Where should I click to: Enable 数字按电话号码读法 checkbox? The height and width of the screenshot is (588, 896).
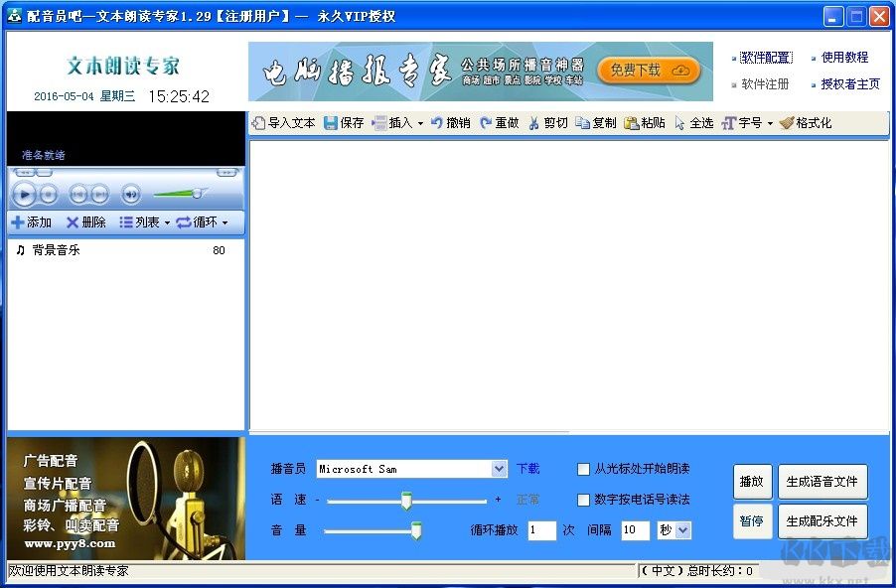tap(583, 500)
